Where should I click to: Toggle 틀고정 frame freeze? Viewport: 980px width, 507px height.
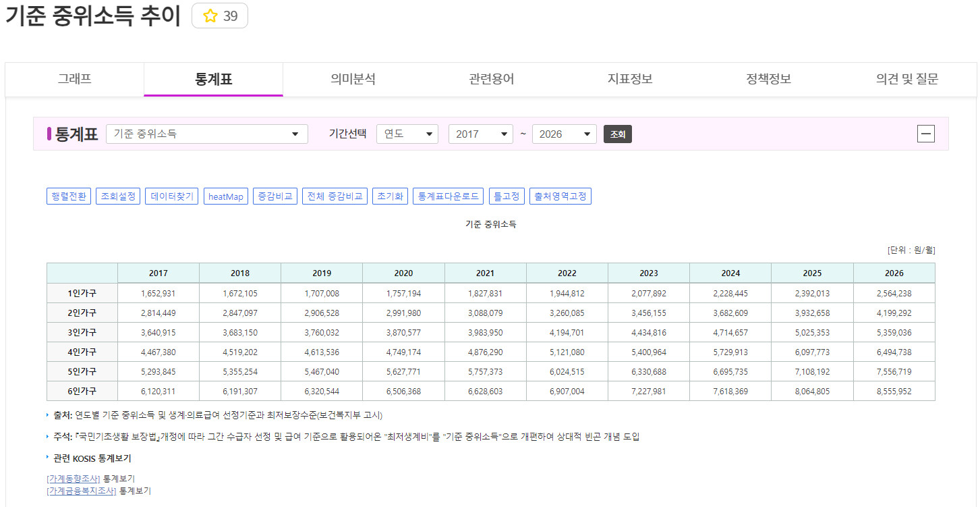(x=507, y=196)
